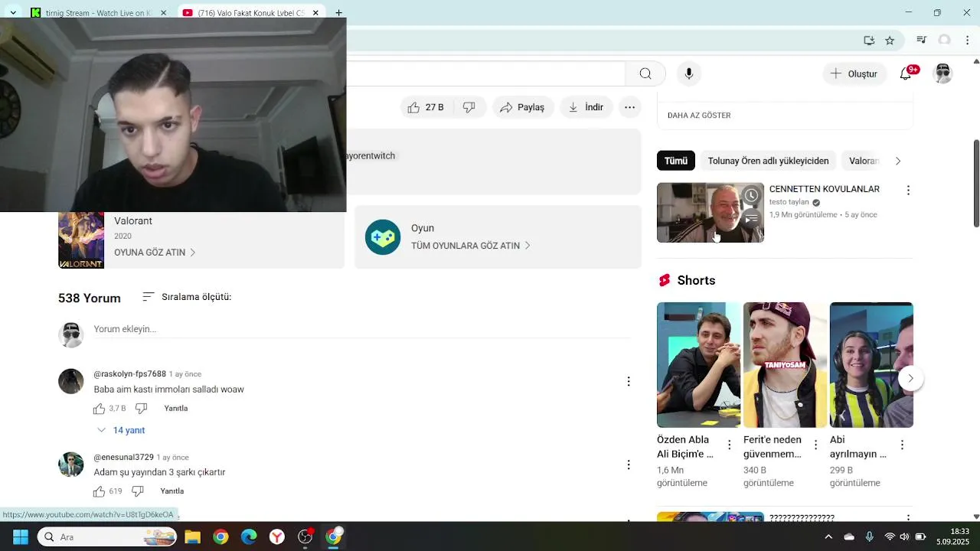Open the Sıralama ölçütü sort dropdown
This screenshot has height=551, width=980.
(187, 297)
